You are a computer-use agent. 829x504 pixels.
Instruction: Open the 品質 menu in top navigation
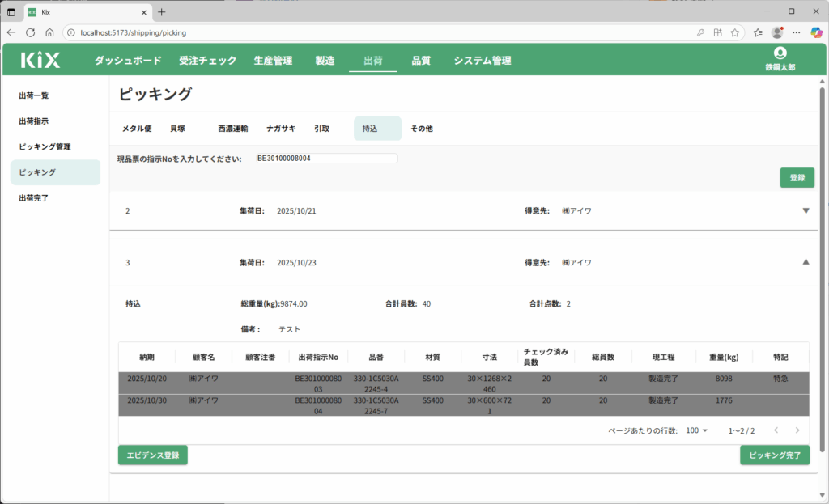[421, 61]
